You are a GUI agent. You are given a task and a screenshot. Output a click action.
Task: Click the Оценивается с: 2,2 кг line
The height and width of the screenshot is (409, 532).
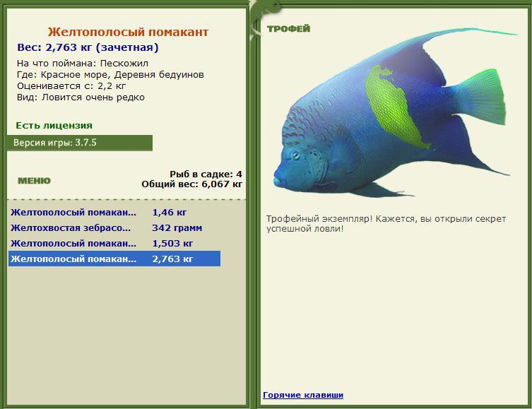[x=71, y=86]
